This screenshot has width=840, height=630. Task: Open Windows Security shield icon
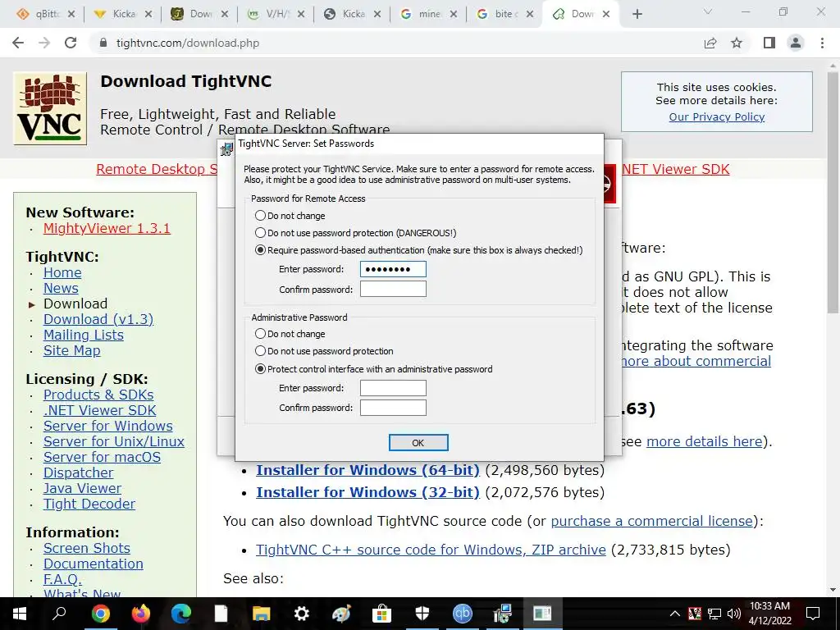point(422,614)
